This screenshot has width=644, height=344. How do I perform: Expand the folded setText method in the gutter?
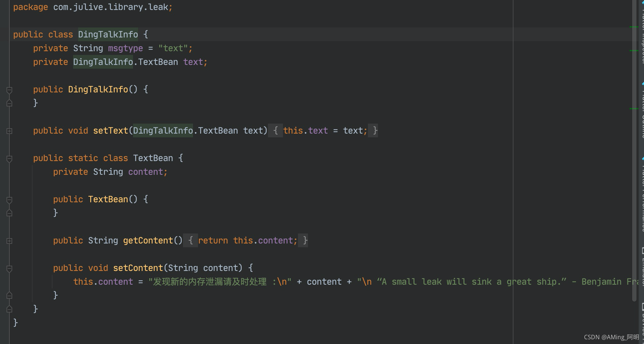point(9,131)
